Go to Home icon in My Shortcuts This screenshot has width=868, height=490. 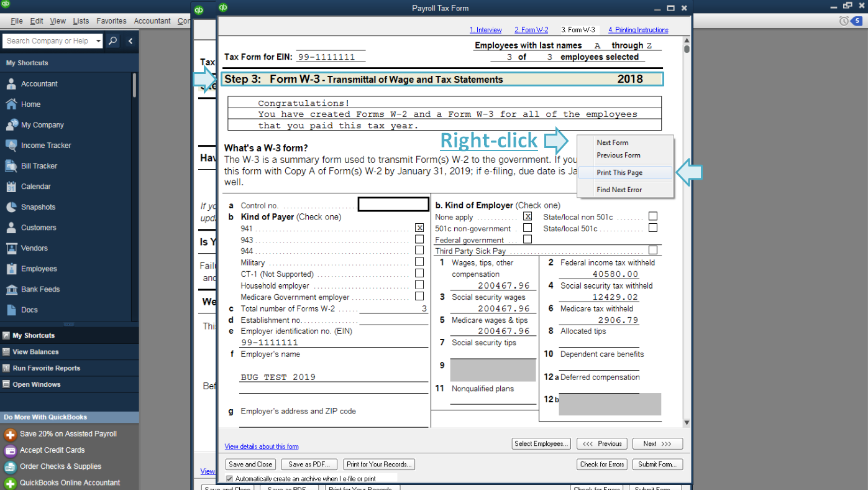pyautogui.click(x=11, y=104)
